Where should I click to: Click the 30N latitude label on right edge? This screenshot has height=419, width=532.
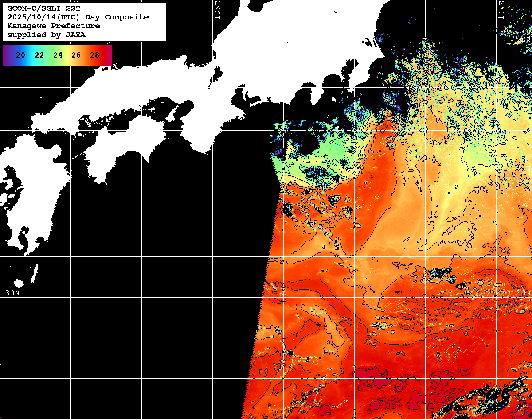pyautogui.click(x=523, y=293)
